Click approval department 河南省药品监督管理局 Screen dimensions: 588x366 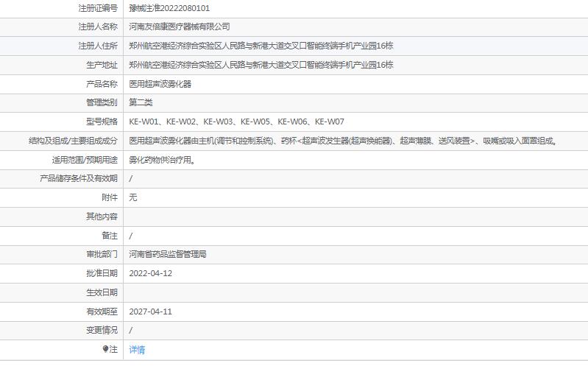[167, 255]
